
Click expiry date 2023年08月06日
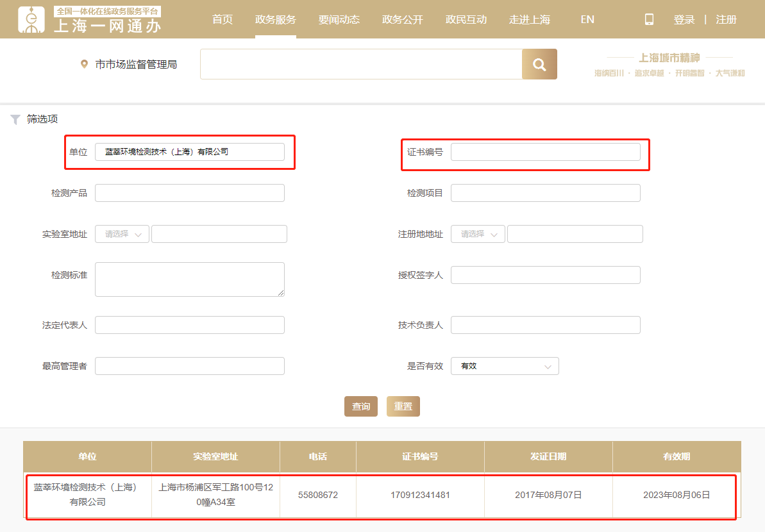click(x=677, y=495)
